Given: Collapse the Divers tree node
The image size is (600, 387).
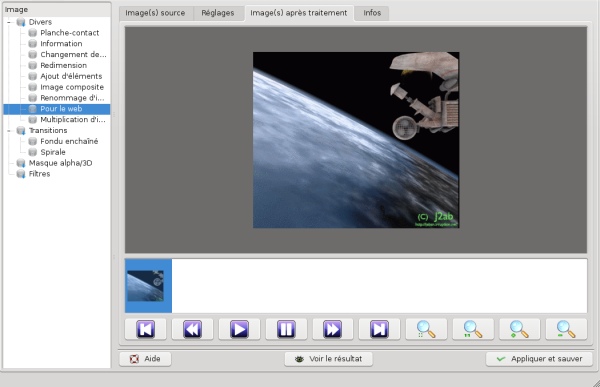Looking at the screenshot, I should click(x=9, y=22).
